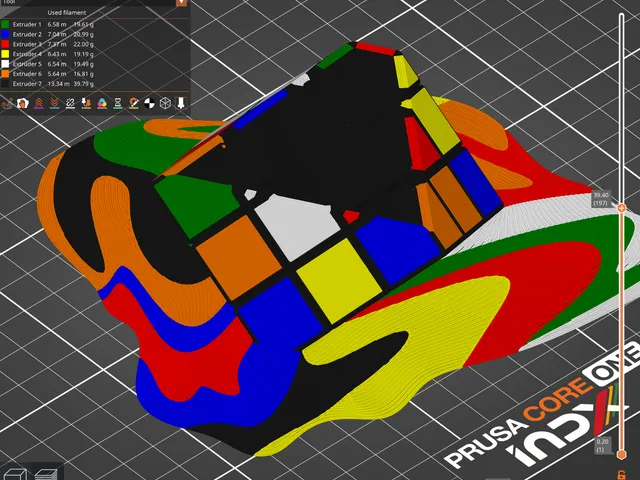Viewport: 640px width, 480px height.
Task: Switch to the sliced Preview layers icon
Action: (x=46, y=474)
